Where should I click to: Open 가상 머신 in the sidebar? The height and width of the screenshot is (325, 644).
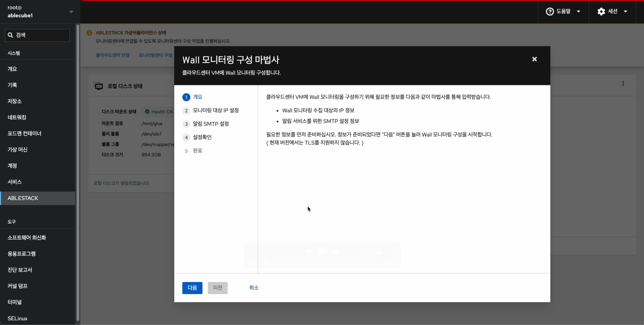(18, 150)
